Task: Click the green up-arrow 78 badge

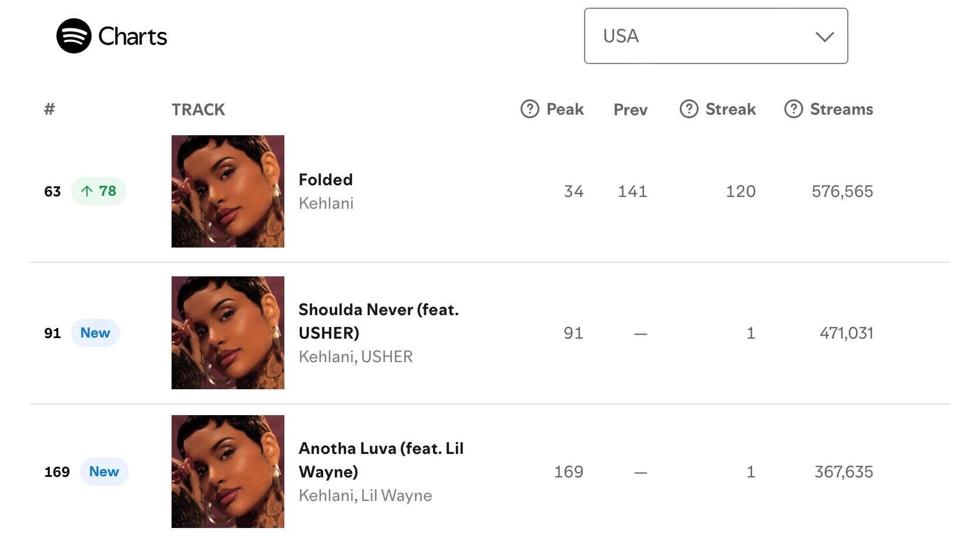Action: tap(99, 191)
